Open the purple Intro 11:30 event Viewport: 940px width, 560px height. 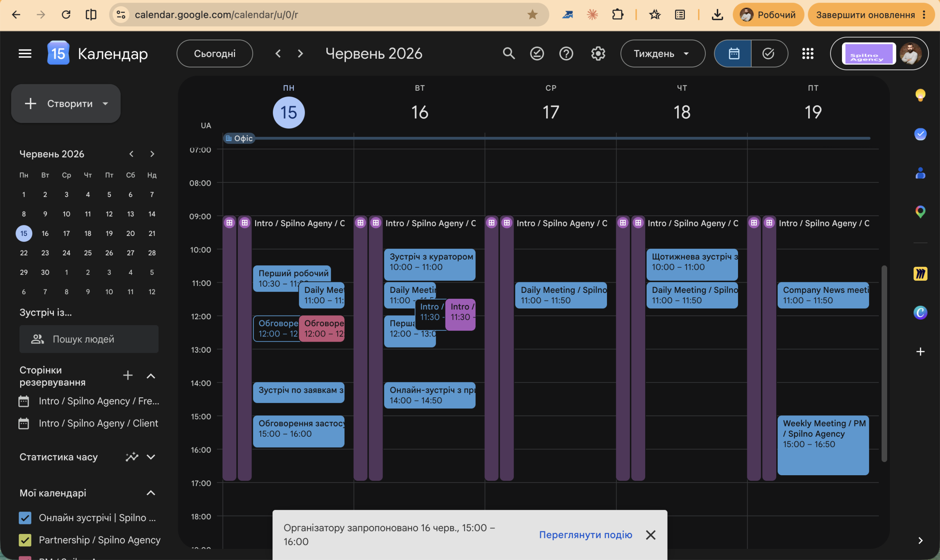[460, 314]
